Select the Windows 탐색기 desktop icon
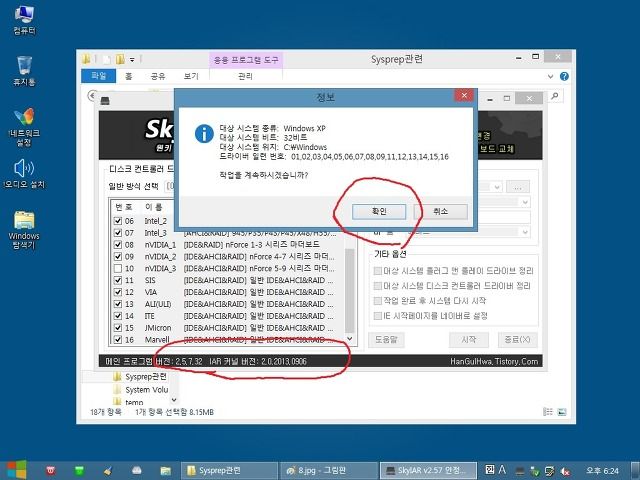Screen dimensions: 640x480 coord(24,230)
